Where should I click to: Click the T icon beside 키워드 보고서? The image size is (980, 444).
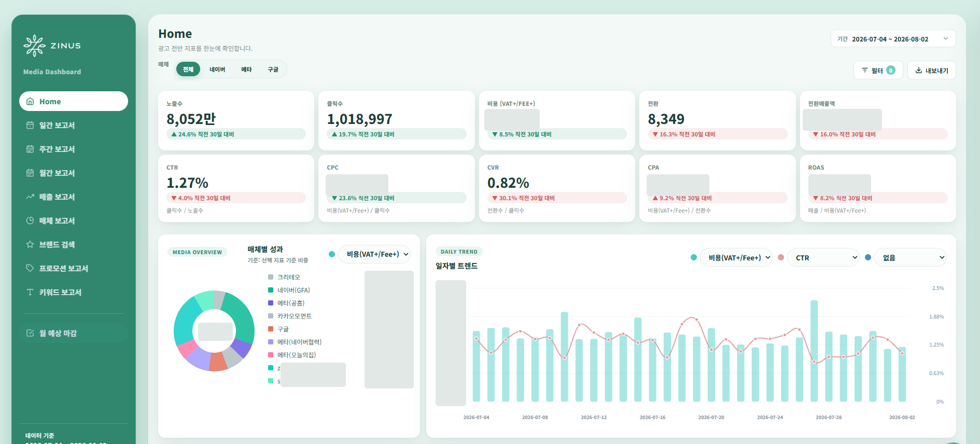click(30, 293)
